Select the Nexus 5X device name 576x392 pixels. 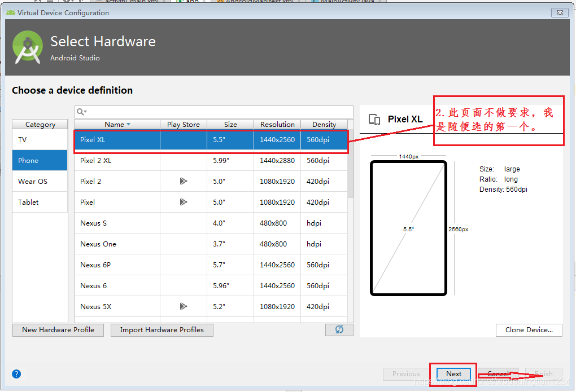pyautogui.click(x=96, y=306)
